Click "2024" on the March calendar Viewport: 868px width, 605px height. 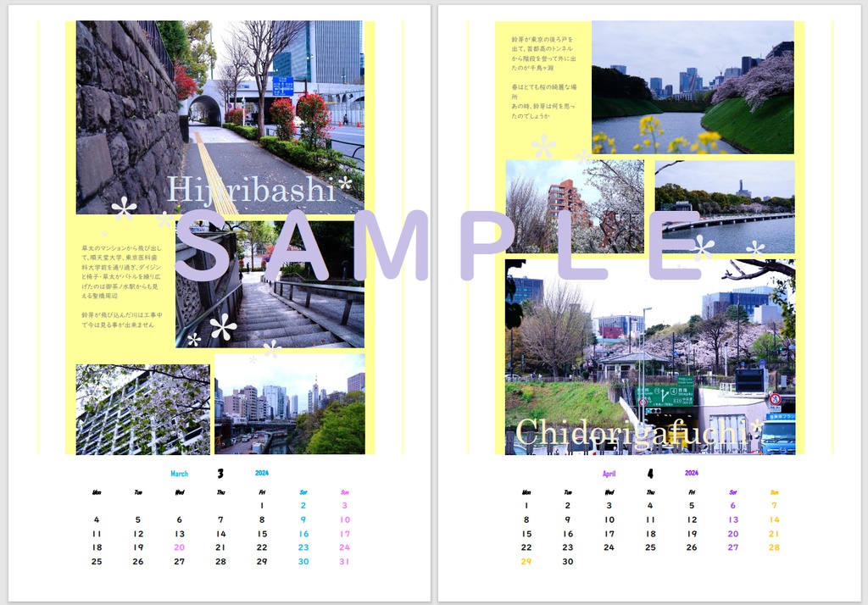[x=262, y=473]
